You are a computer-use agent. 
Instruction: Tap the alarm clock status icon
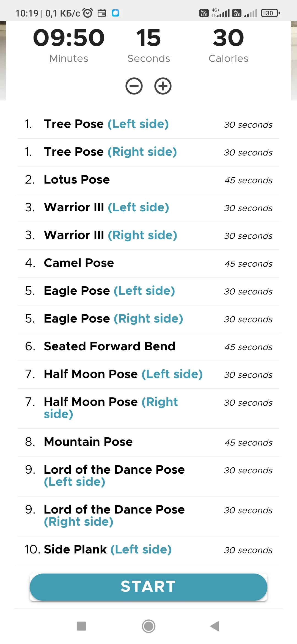(x=88, y=13)
